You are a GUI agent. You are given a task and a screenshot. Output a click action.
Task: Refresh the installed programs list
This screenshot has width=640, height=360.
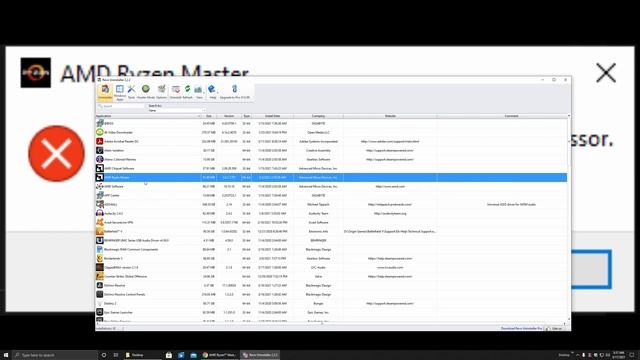coord(187,92)
